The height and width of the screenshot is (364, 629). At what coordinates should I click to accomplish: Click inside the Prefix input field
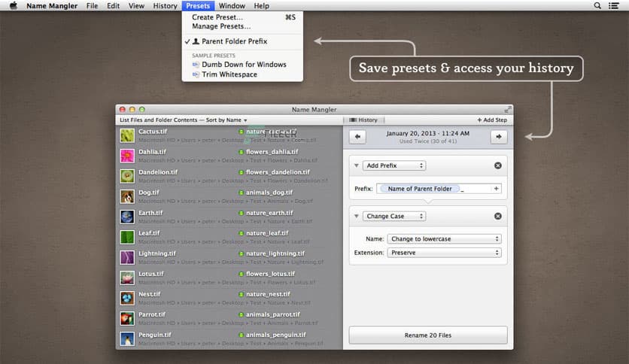(439, 189)
